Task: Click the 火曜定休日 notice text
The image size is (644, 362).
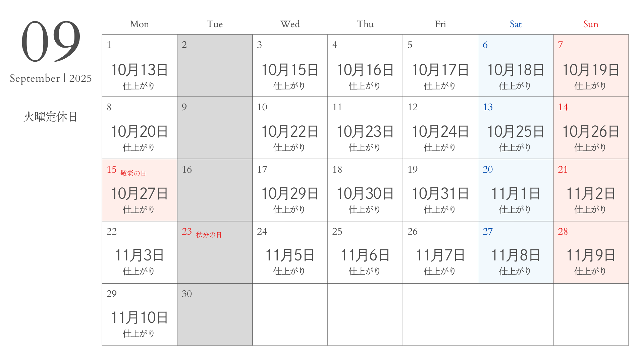Action: (x=51, y=117)
